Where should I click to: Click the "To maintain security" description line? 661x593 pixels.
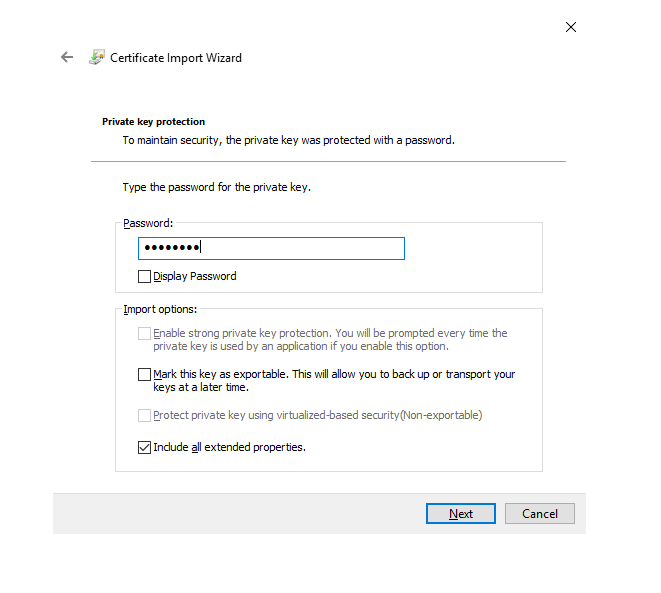[288, 140]
